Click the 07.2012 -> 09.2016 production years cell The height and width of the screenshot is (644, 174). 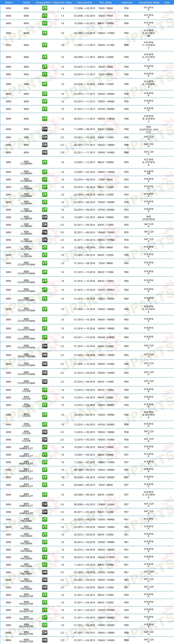click(85, 587)
